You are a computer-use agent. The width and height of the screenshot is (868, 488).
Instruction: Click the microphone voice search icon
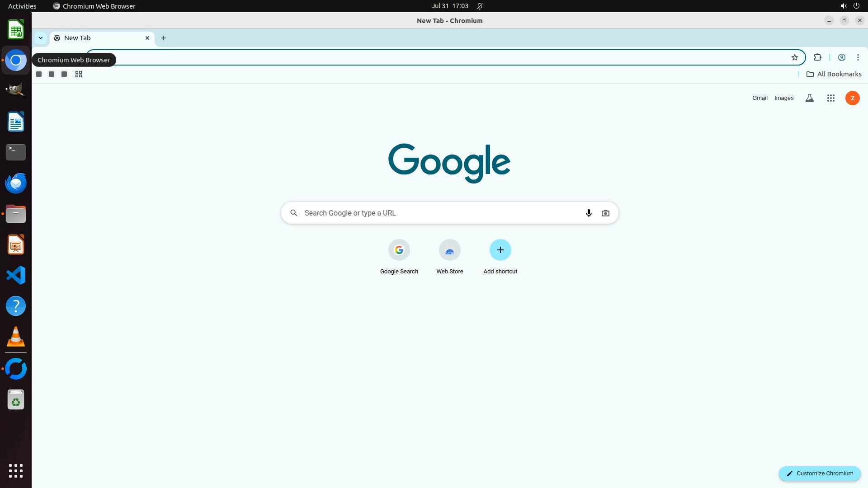point(589,213)
